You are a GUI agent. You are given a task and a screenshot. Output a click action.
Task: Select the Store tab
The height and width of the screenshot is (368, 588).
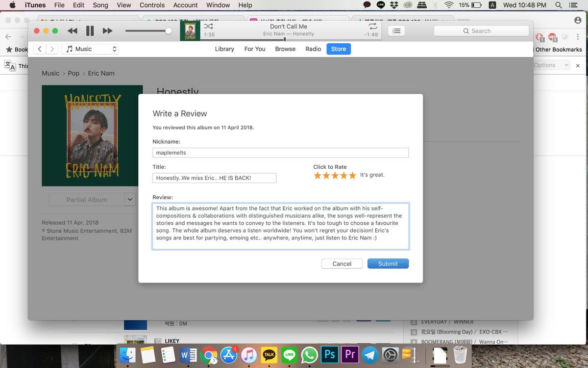point(339,49)
